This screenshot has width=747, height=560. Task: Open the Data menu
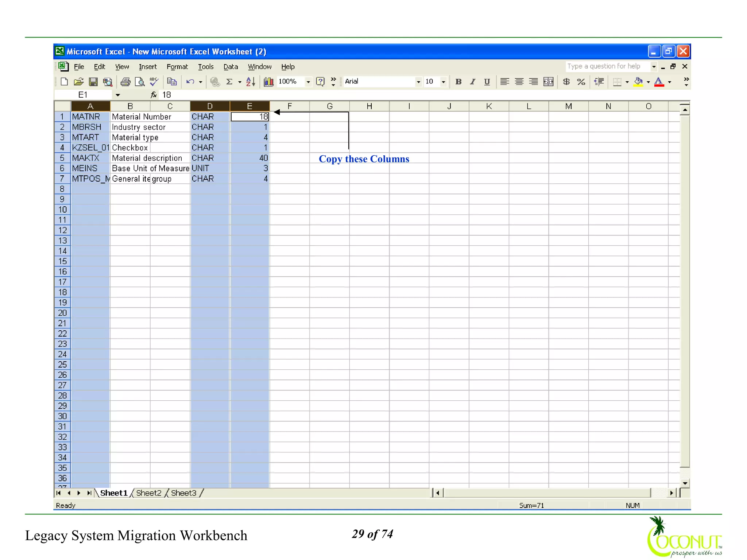point(231,67)
